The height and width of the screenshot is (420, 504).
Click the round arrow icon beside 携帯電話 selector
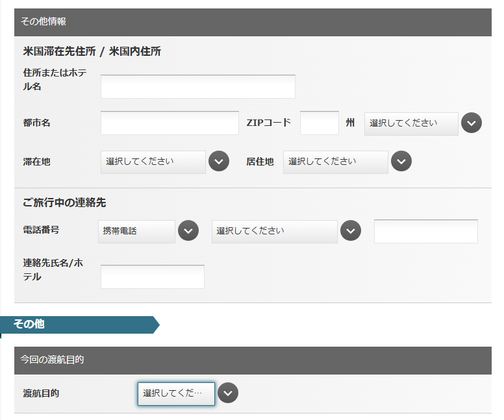point(188,230)
